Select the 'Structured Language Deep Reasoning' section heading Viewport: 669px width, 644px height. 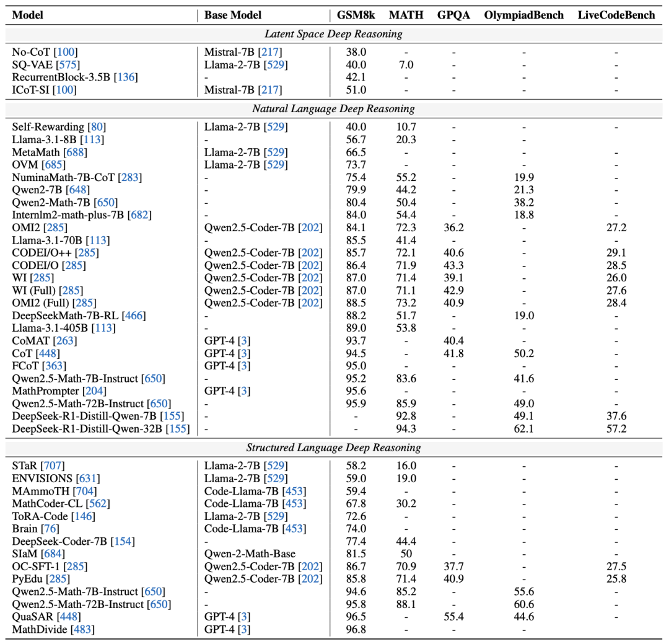334,448
